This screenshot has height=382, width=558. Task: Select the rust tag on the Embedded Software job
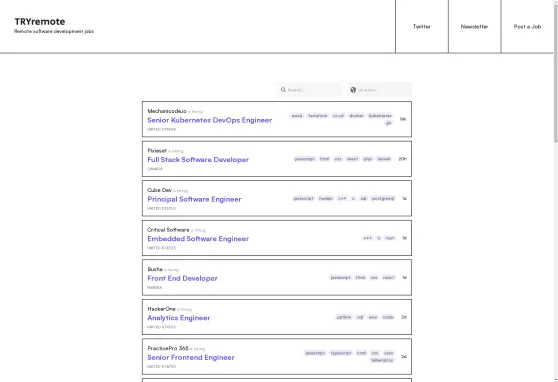tap(390, 238)
